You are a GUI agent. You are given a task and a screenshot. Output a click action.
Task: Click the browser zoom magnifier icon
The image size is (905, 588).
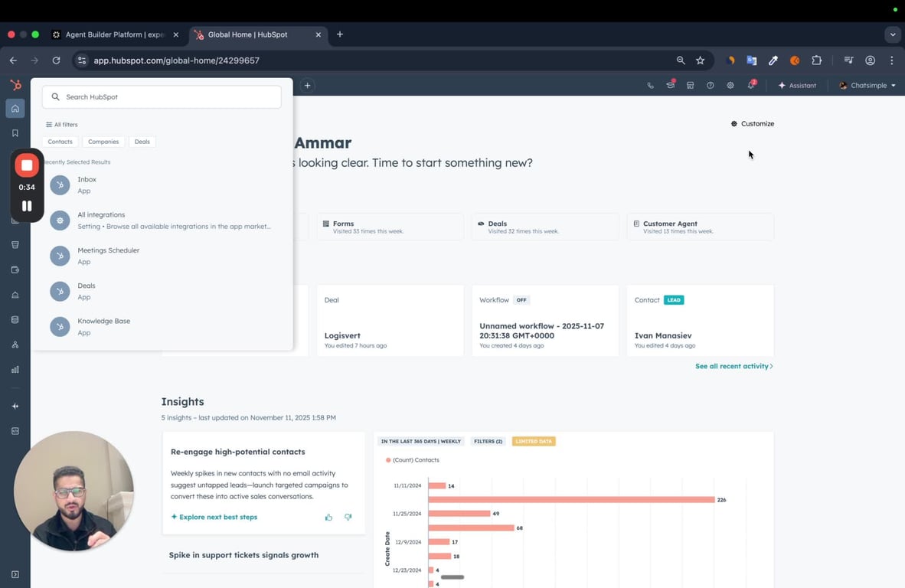[681, 60]
